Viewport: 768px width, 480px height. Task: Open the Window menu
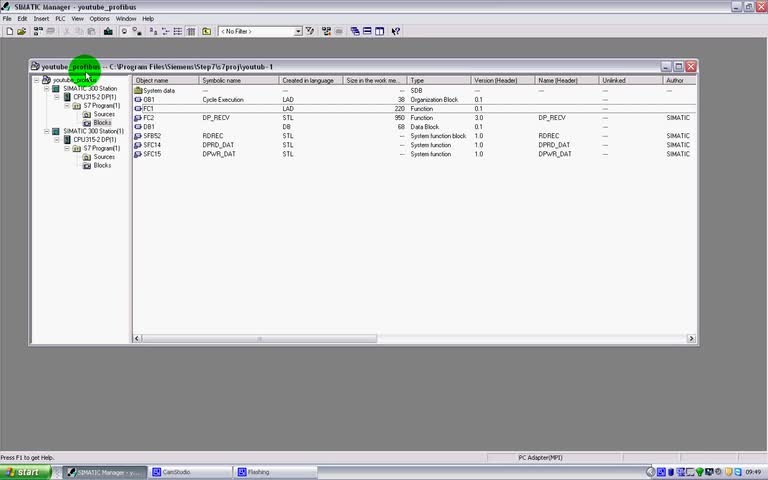pos(126,19)
